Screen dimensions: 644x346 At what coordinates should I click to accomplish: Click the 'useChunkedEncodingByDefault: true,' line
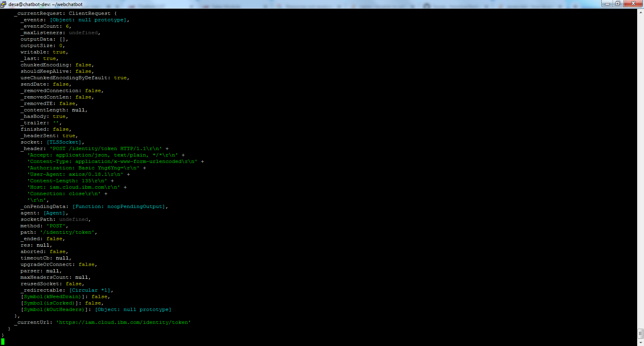tap(75, 78)
